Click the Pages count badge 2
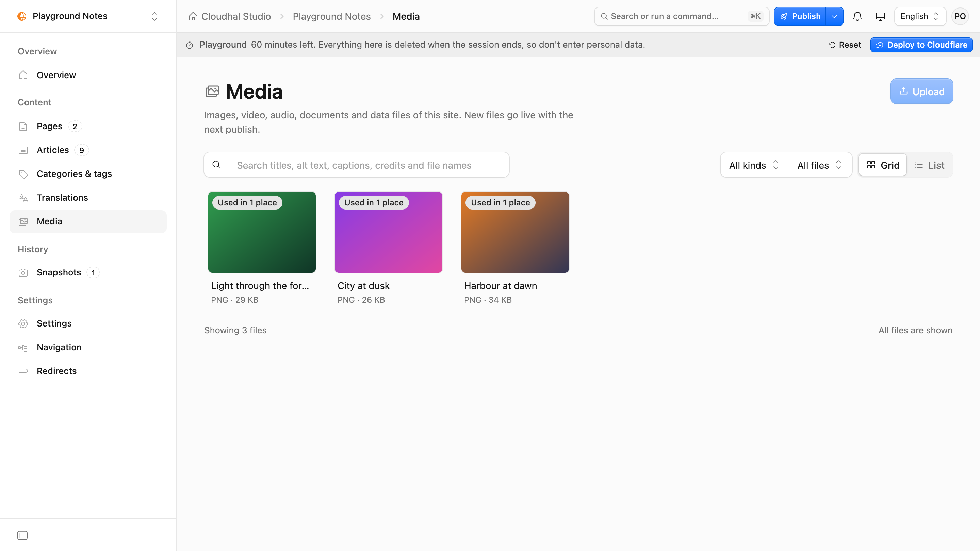Screen dimensions: 980x551 coord(75,126)
